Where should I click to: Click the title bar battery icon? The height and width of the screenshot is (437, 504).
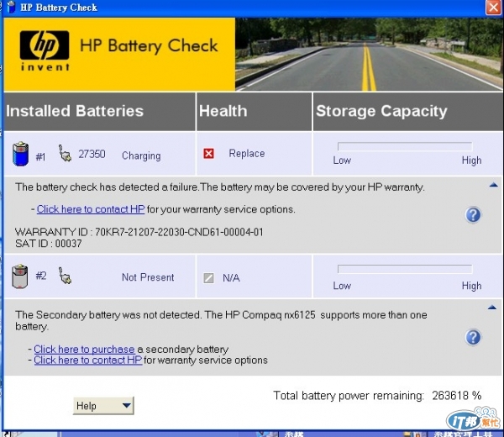11,7
